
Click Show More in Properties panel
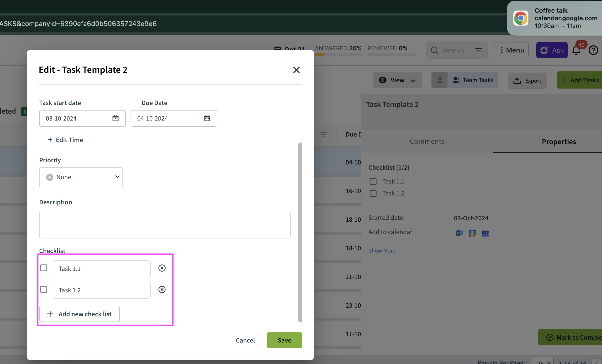[x=382, y=250]
